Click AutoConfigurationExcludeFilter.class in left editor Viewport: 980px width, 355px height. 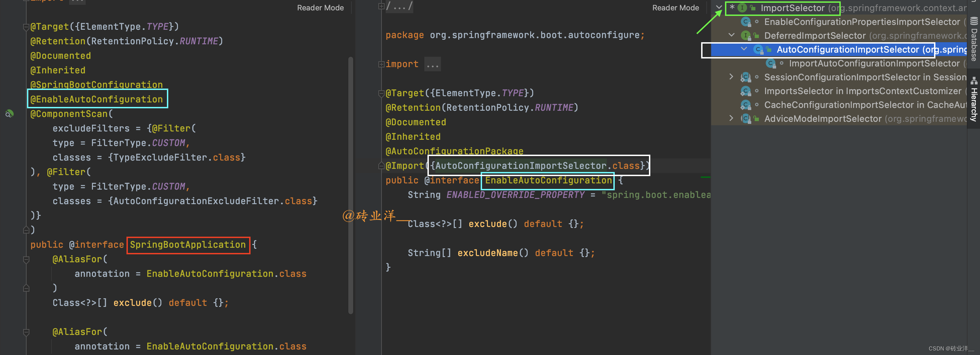pos(213,201)
